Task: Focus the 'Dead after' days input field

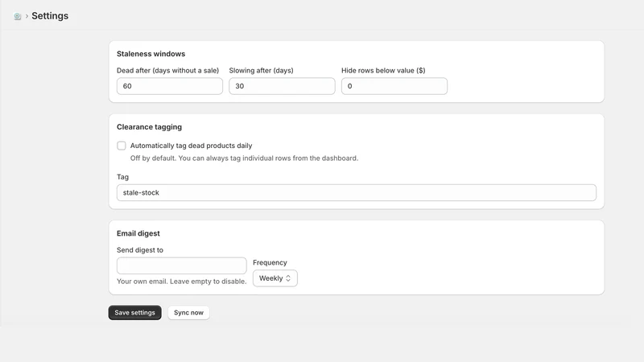Action: point(170,86)
